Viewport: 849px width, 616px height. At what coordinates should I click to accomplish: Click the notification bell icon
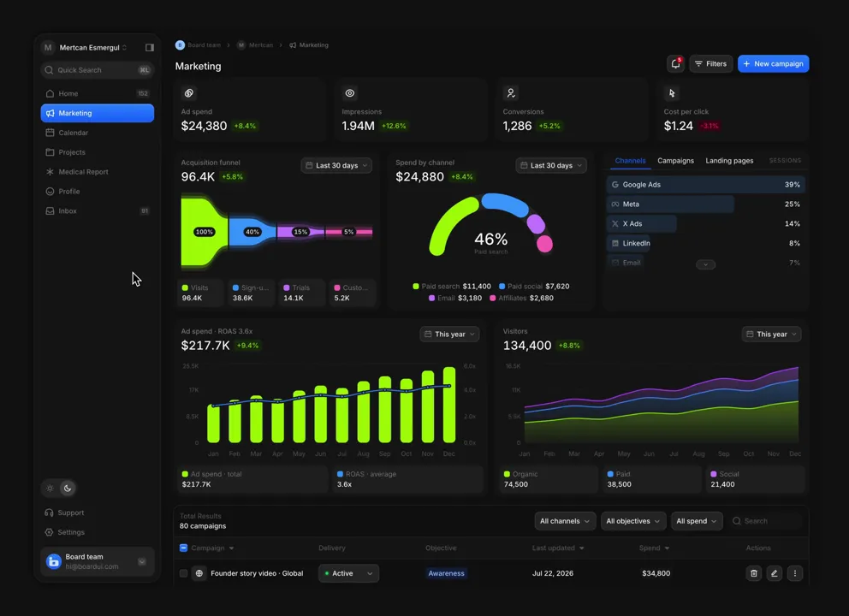[x=676, y=64]
